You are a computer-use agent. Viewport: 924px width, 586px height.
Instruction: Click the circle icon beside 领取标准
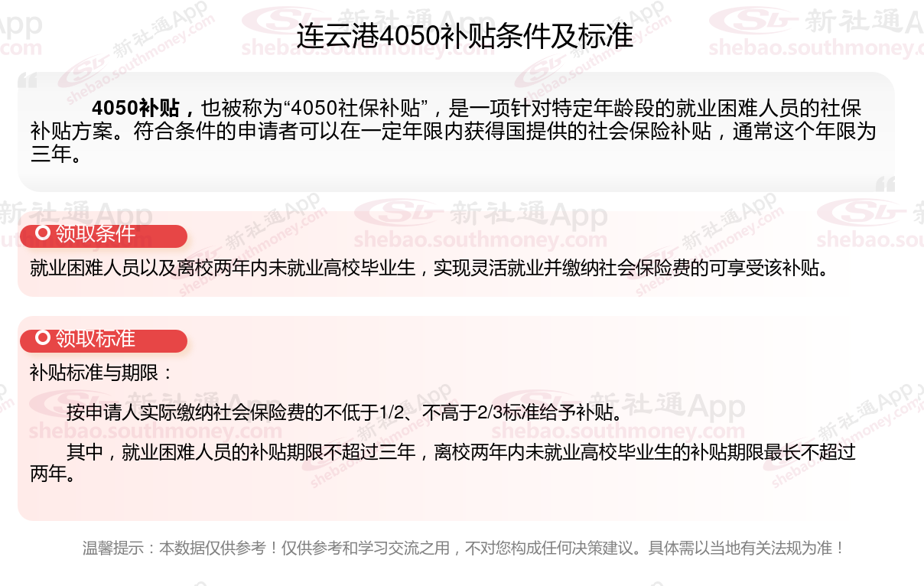point(43,337)
